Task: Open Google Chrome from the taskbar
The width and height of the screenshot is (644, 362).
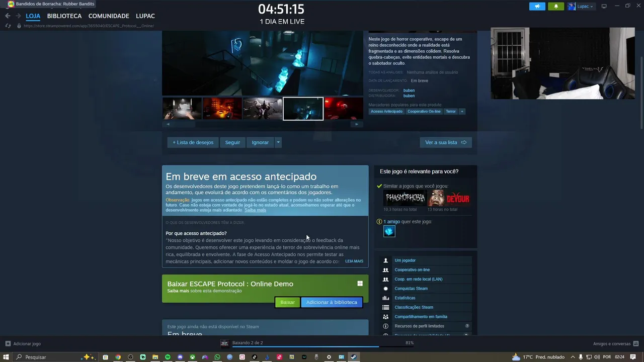Action: point(118,357)
